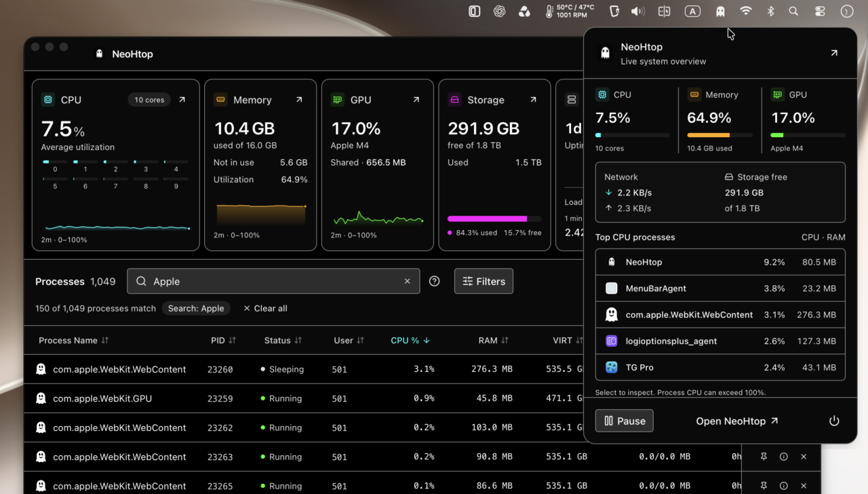
Task: Select MenuBarAgent in Top CPU processes
Action: (x=720, y=288)
